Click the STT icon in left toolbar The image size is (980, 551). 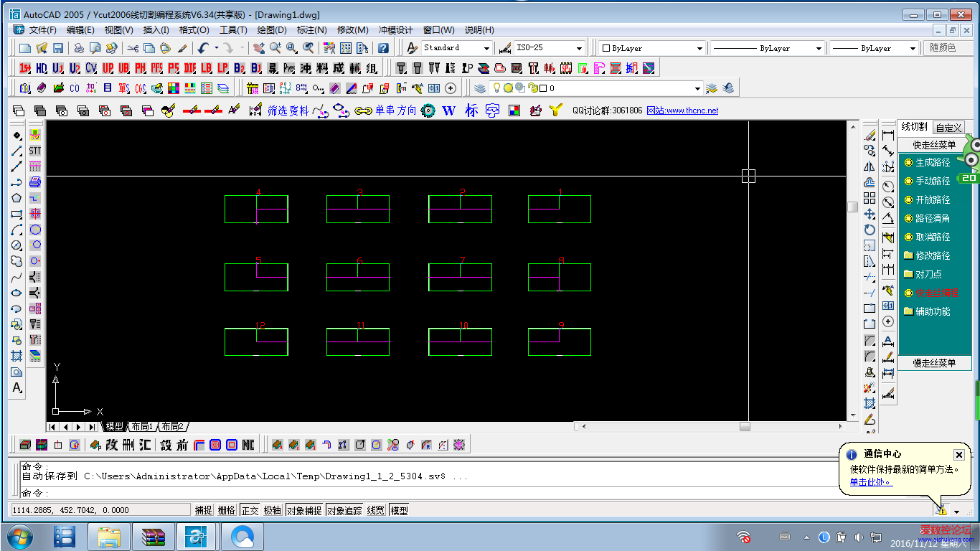35,151
